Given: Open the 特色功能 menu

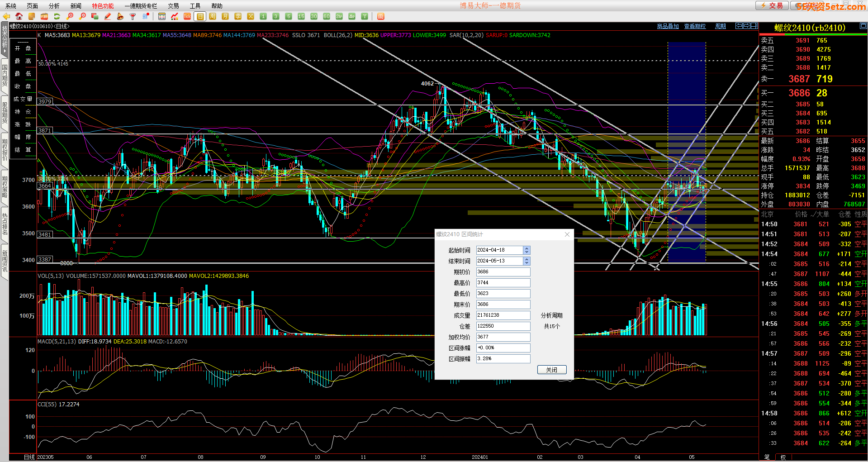Looking at the screenshot, I should pos(103,6).
